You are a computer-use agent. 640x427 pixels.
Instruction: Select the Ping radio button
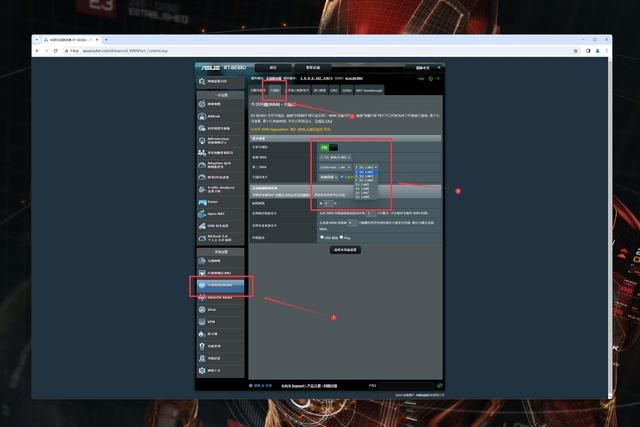(x=341, y=237)
